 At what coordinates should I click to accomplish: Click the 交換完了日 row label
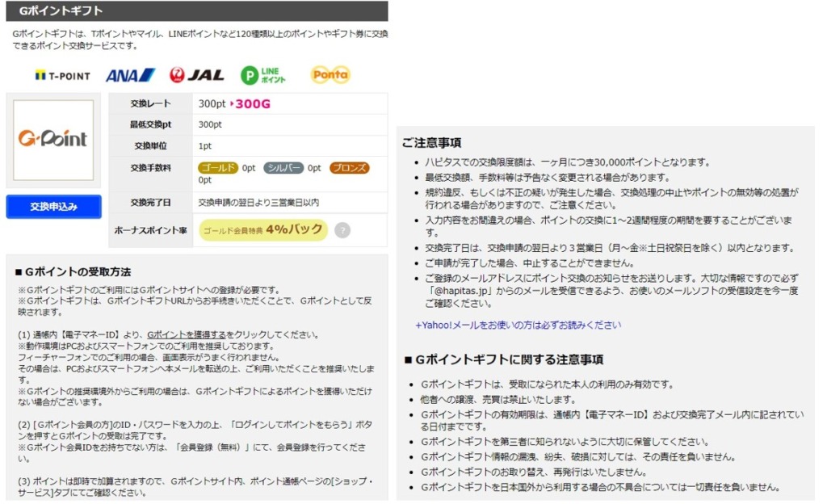point(151,203)
